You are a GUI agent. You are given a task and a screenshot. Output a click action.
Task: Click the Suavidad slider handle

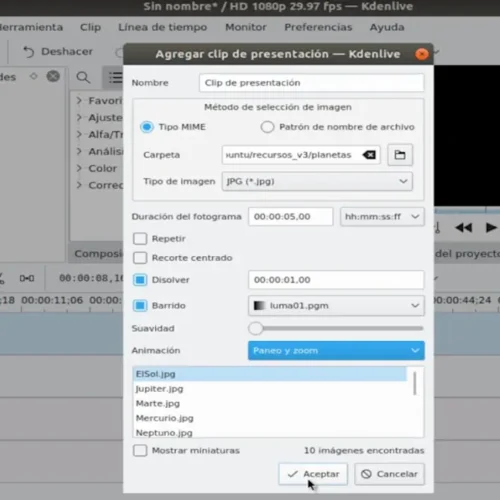tap(256, 328)
